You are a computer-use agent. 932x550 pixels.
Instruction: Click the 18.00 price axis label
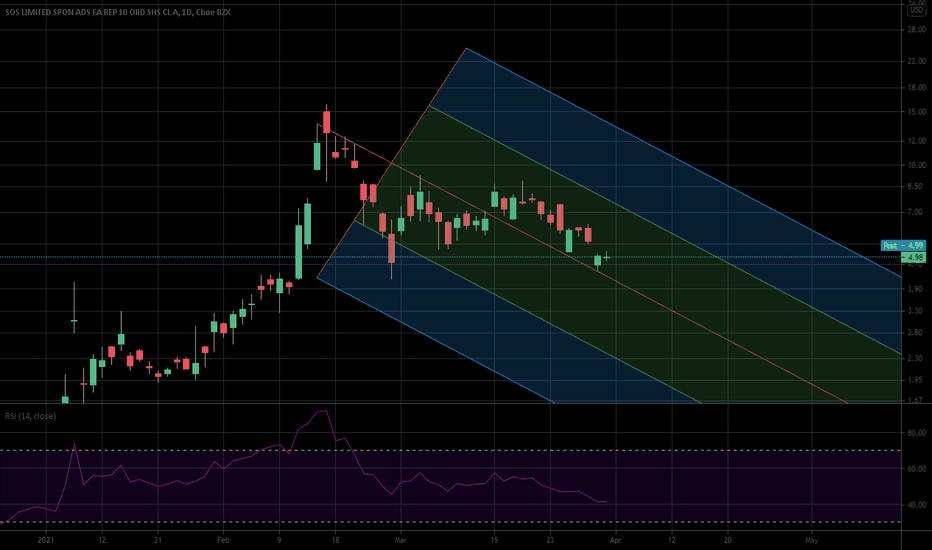point(917,87)
